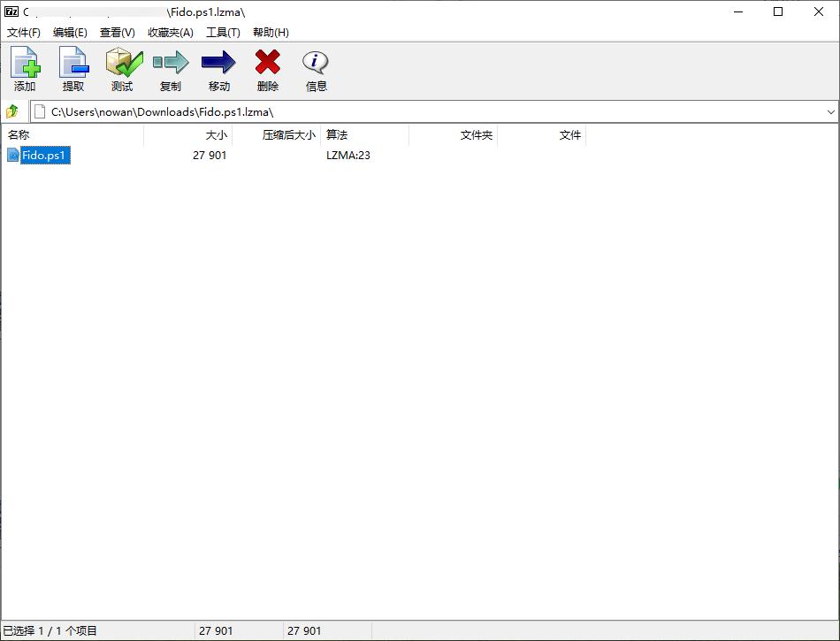Screen dimensions: 840x641
Task: Click the go-up-one-level folder icon
Action: click(11, 111)
